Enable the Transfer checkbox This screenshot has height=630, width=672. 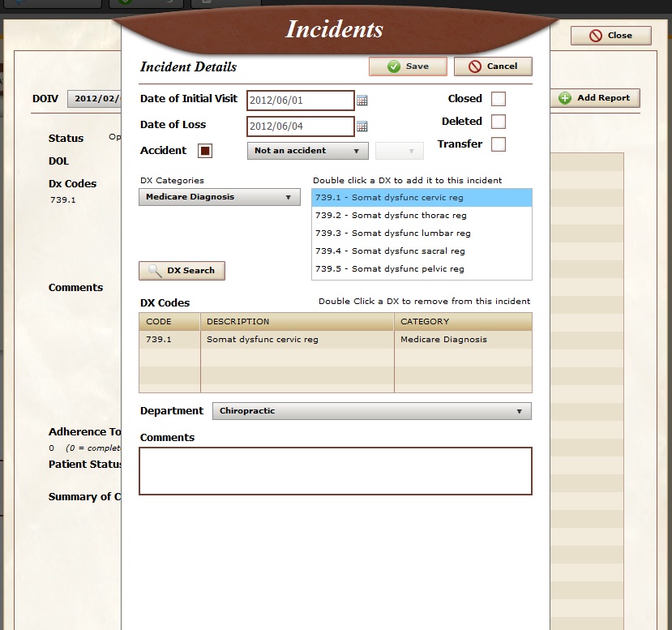tap(499, 144)
